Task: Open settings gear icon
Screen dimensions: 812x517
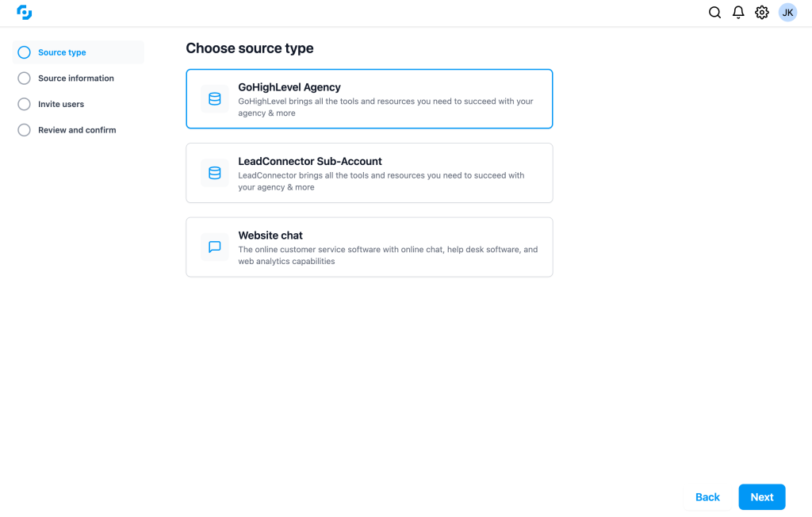Action: 762,13
